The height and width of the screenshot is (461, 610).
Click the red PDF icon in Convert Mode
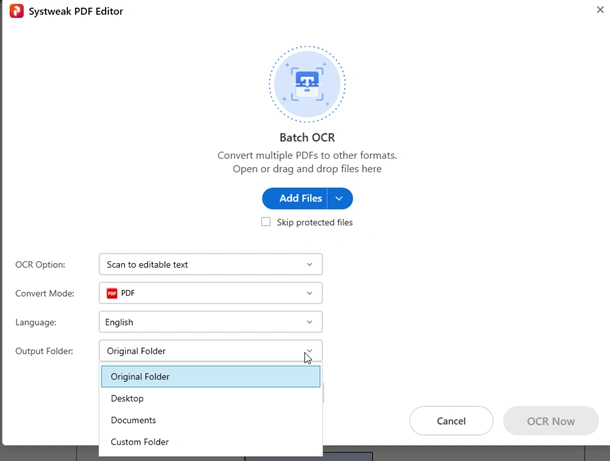click(112, 293)
